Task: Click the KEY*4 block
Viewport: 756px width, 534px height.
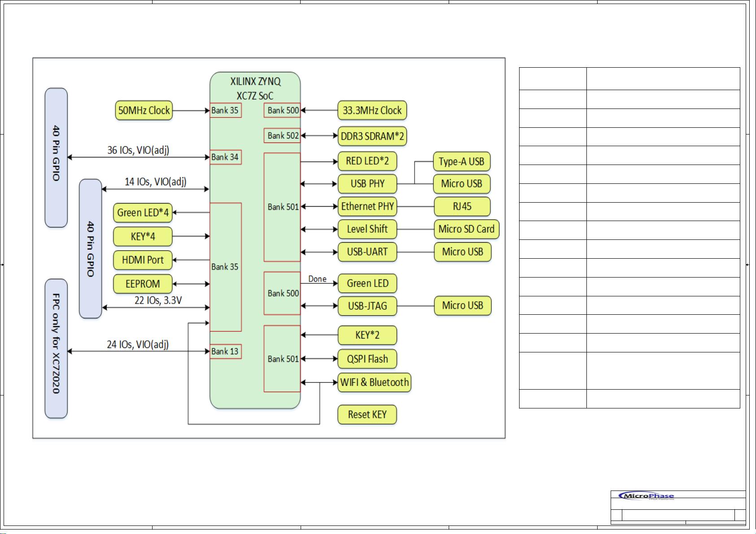Action: tap(143, 236)
